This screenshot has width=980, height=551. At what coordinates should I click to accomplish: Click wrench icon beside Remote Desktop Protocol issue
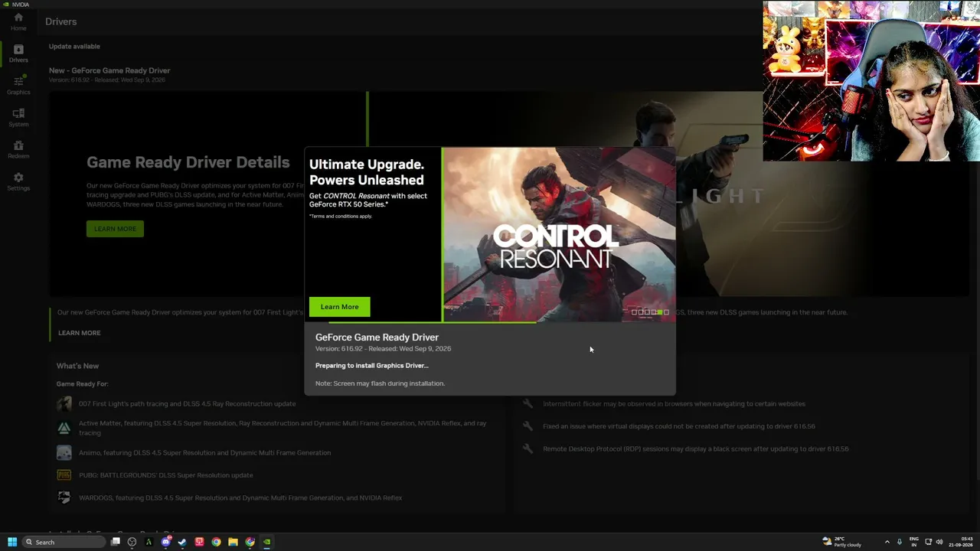528,448
